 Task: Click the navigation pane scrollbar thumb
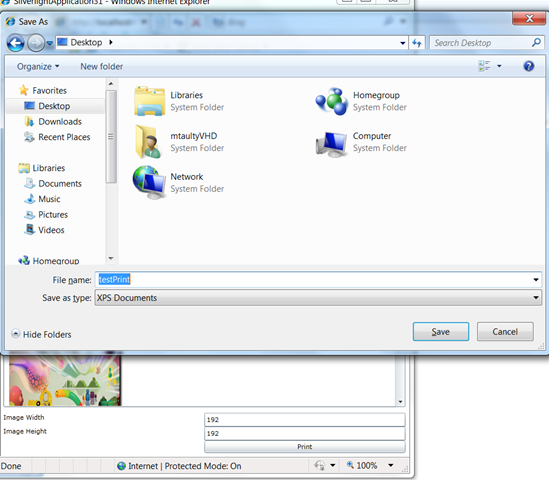tap(111, 137)
